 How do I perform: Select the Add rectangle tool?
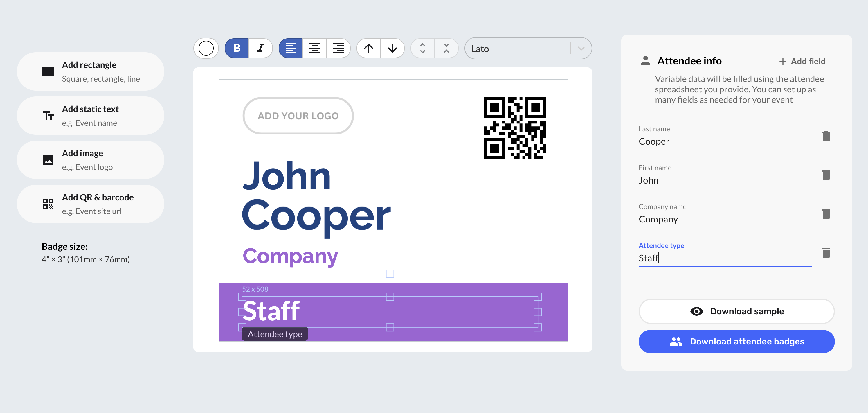(90, 71)
